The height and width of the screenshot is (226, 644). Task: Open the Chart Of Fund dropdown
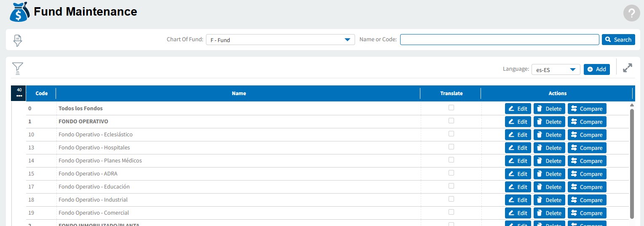281,40
